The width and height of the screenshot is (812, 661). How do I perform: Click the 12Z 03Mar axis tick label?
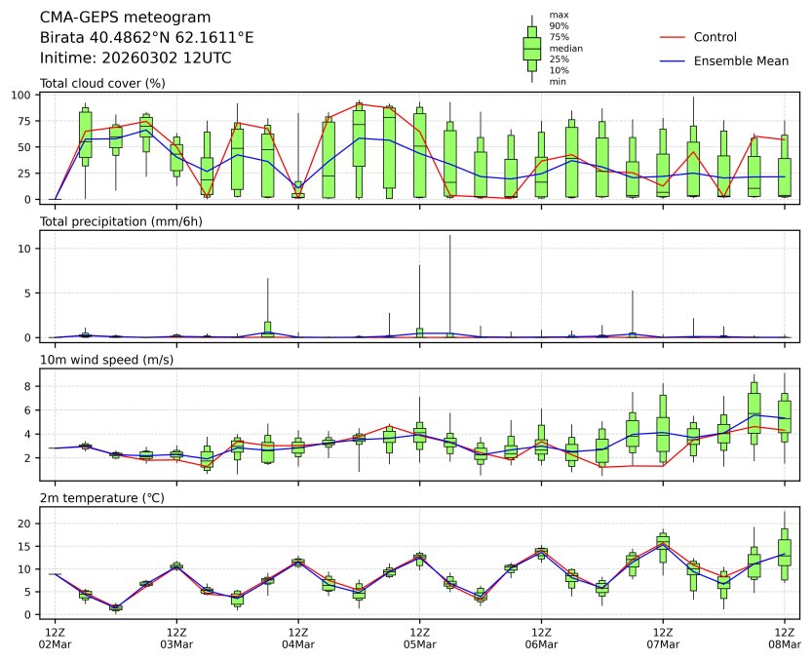(x=176, y=639)
